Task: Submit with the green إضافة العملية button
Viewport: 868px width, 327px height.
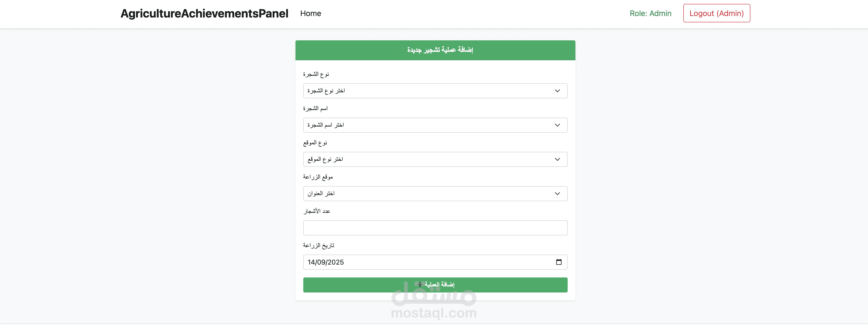Action: point(435,285)
